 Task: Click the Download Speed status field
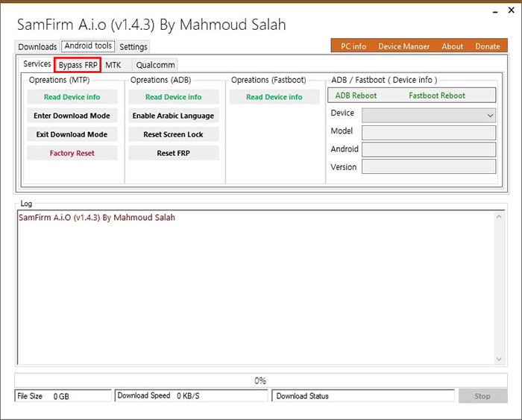191,395
